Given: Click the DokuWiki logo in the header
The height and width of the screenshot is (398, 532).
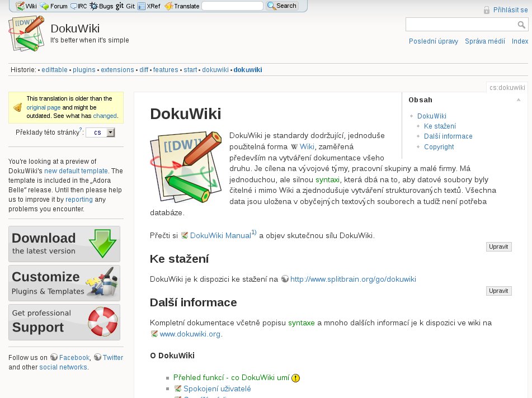Looking at the screenshot, I should click(26, 33).
